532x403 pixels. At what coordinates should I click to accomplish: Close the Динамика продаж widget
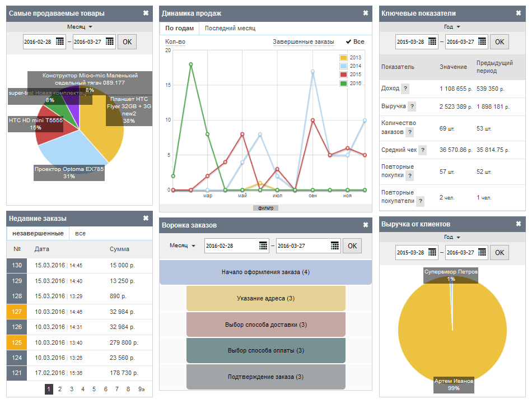(366, 13)
